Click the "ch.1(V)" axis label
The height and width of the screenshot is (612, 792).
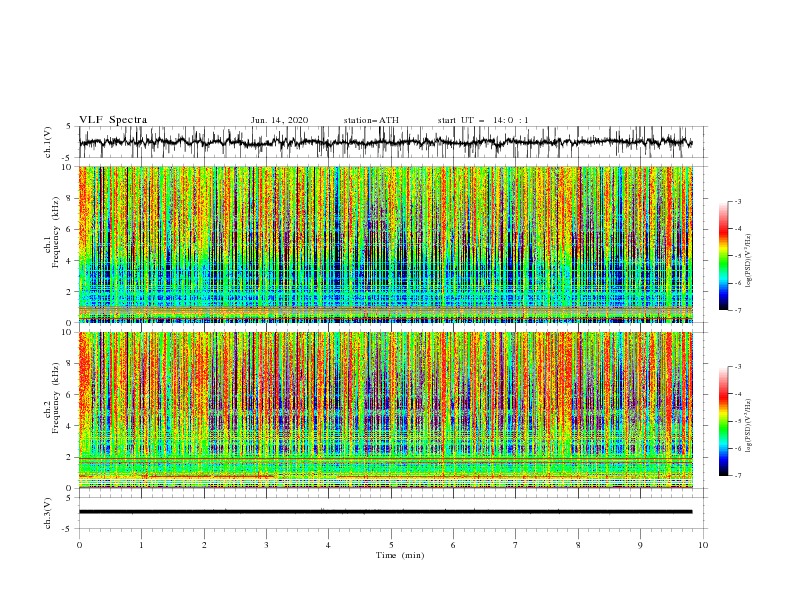48,142
